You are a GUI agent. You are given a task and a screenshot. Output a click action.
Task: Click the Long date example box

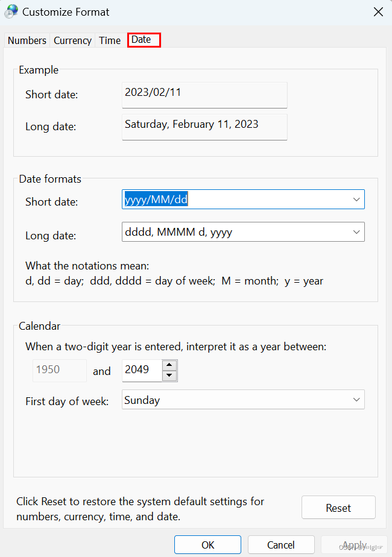[x=204, y=127]
